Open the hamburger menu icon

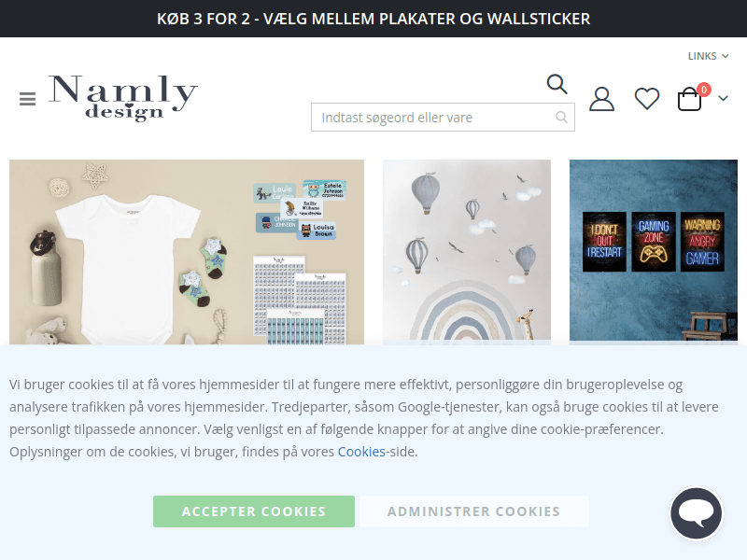pos(28,99)
